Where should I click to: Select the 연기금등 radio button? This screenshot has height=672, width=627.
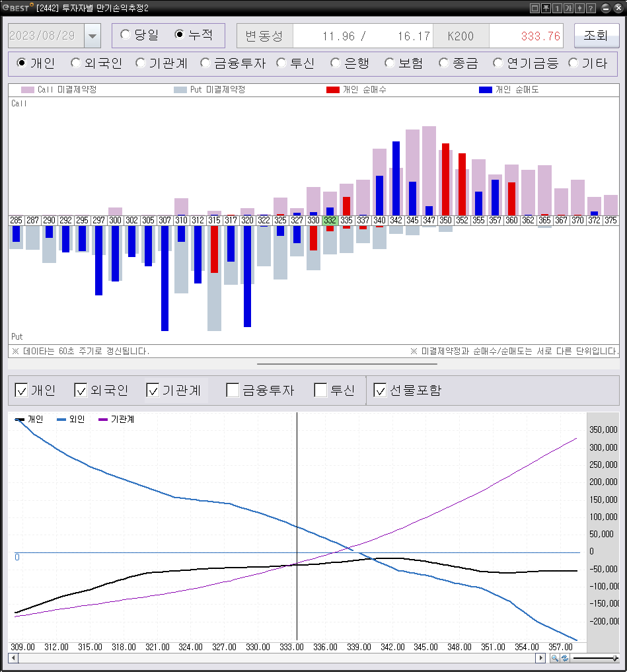pos(498,63)
